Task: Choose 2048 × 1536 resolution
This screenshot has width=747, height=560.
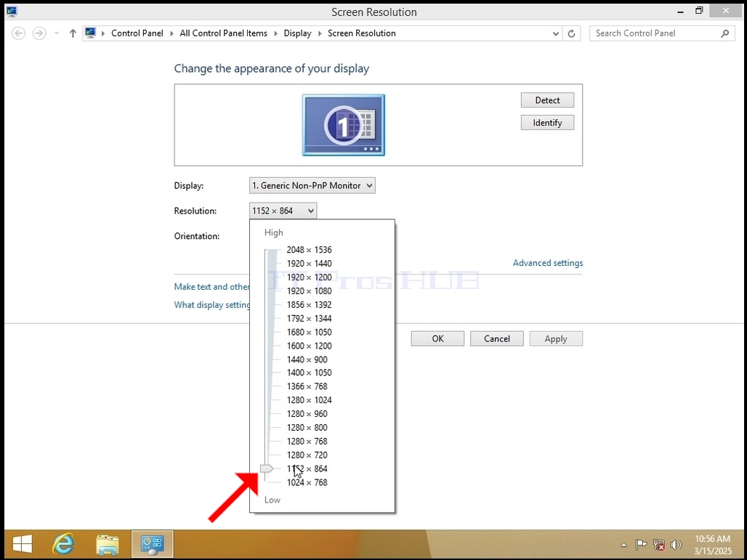Action: pos(309,250)
